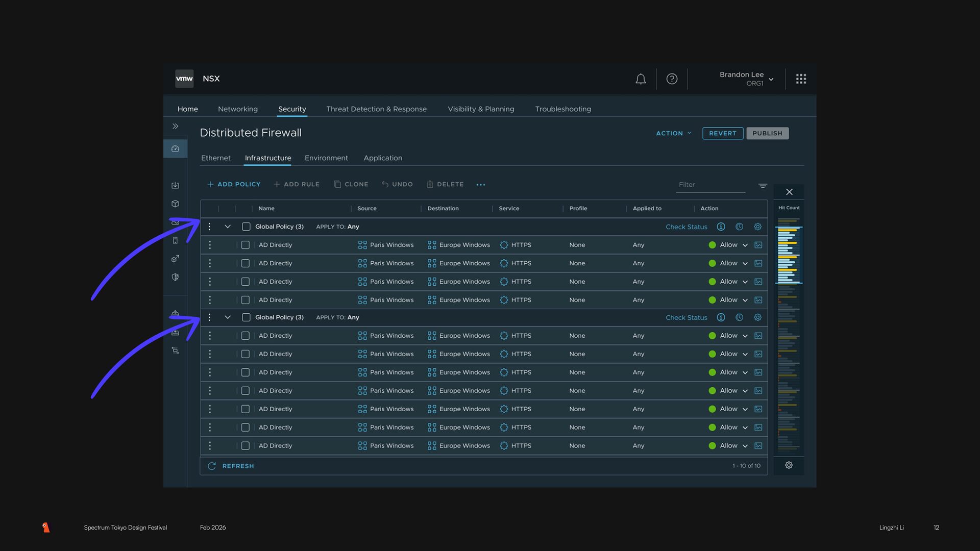Screen dimensions: 980x551
Task: Click the filter lines icon beside Filter
Action: pyautogui.click(x=763, y=186)
